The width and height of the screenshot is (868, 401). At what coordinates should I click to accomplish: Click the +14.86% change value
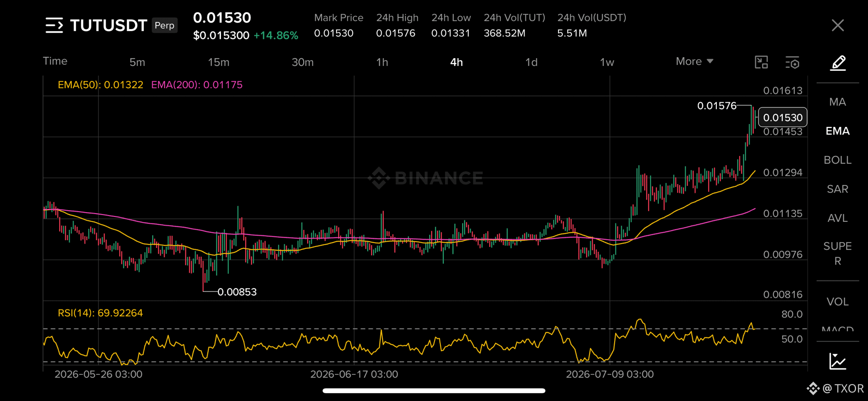coord(276,35)
